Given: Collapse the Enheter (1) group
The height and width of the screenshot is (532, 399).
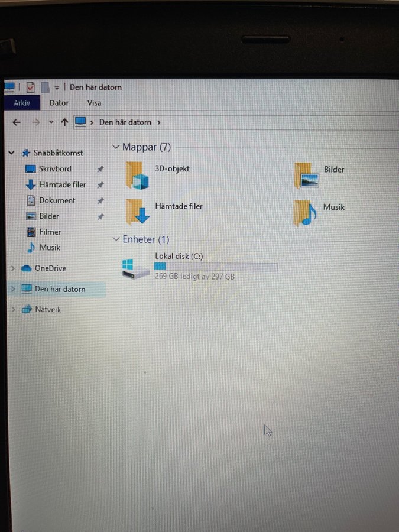Looking at the screenshot, I should [116, 239].
